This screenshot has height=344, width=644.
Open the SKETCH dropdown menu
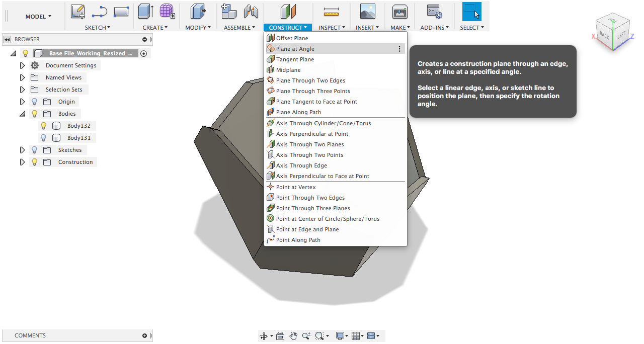(x=98, y=28)
